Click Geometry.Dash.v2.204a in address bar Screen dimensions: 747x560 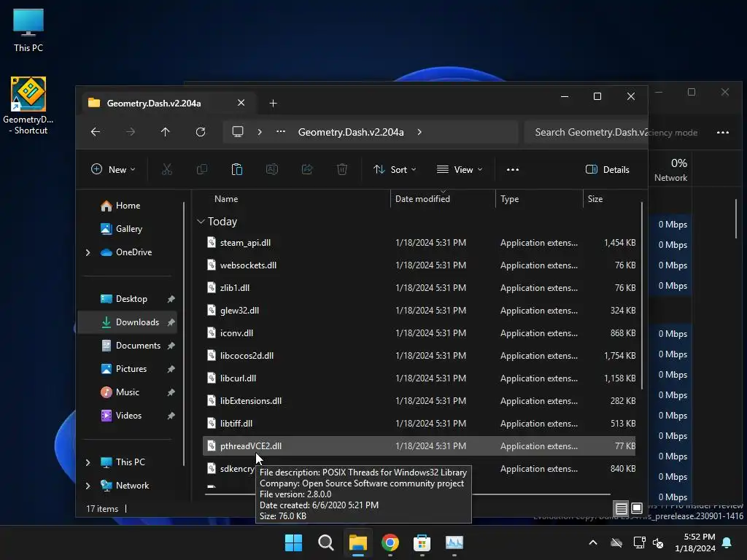click(x=351, y=132)
